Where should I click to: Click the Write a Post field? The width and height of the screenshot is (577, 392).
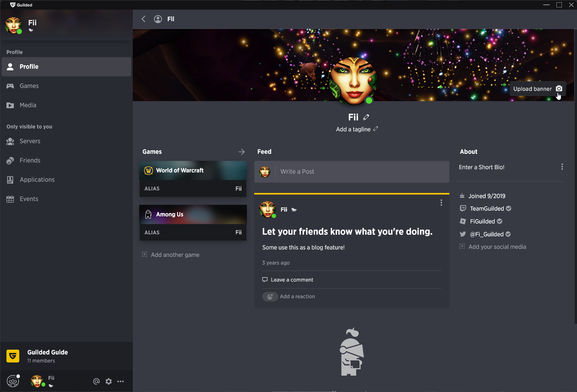[352, 172]
